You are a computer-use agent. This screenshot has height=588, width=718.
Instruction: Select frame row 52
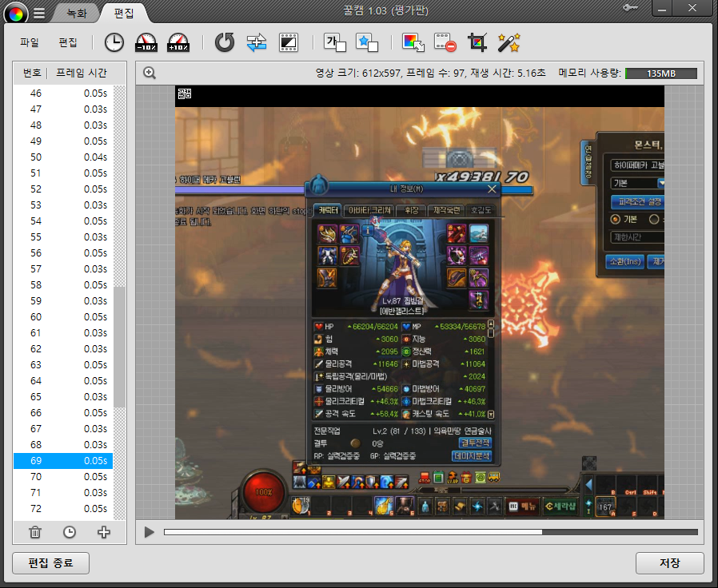[x=63, y=189]
